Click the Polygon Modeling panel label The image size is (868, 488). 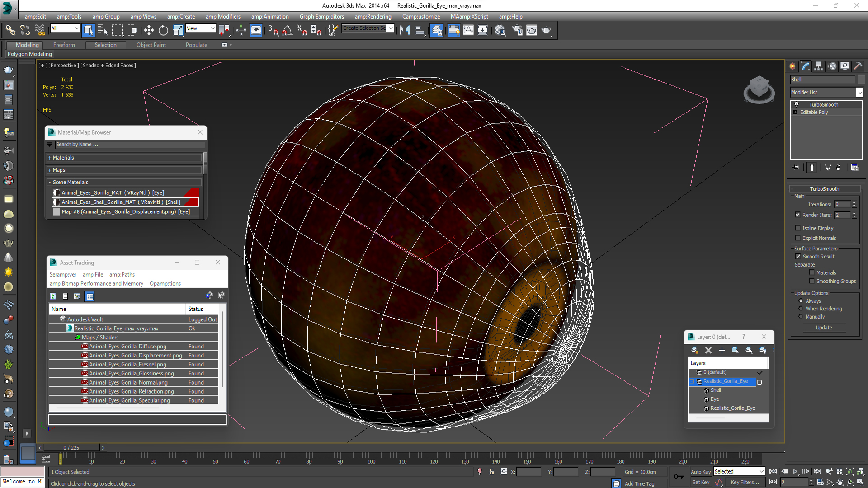30,54
